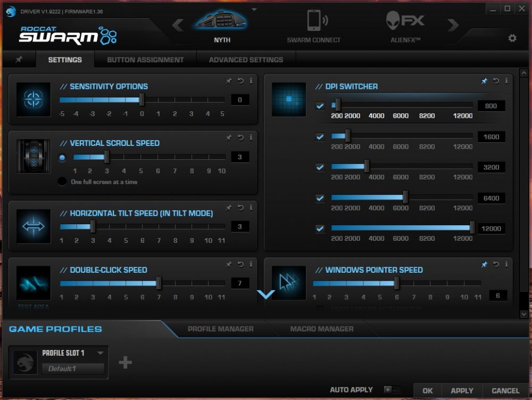Select the NYTH mouse device icon
Image resolution: width=532 pixels, height=400 pixels.
pyautogui.click(x=222, y=20)
